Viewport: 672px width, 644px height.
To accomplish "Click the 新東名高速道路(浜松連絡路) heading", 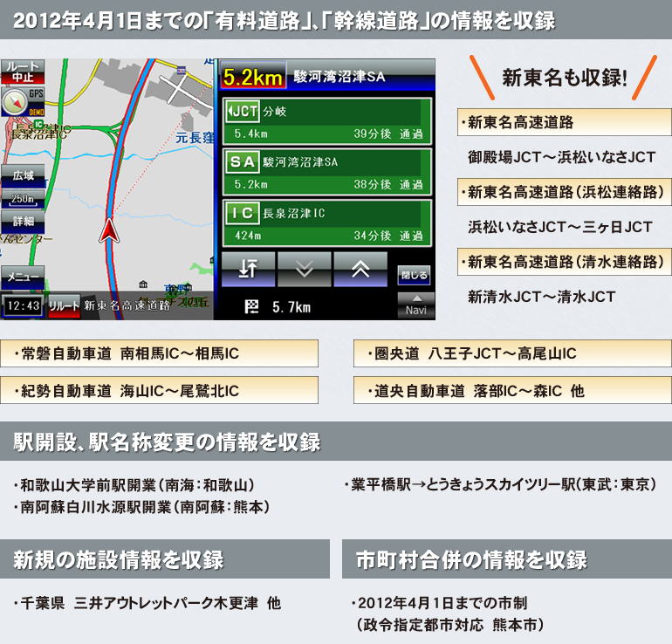I will [x=564, y=192].
